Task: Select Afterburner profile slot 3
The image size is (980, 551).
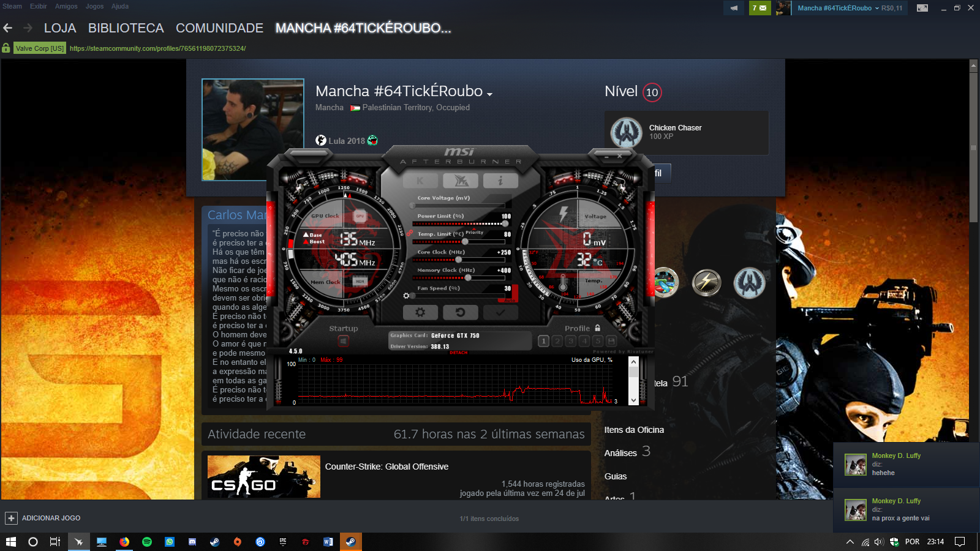Action: tap(570, 341)
